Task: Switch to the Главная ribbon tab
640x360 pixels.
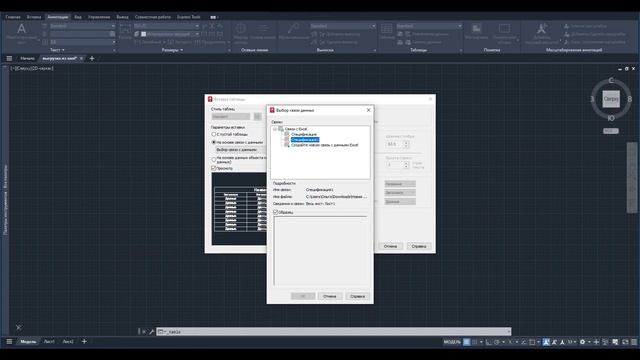Action: pos(13,17)
